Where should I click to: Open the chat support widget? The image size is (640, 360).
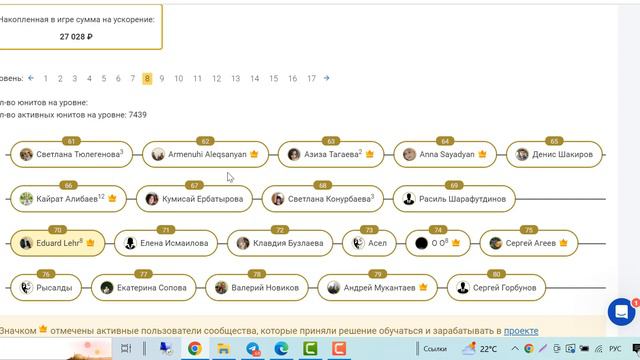621,312
